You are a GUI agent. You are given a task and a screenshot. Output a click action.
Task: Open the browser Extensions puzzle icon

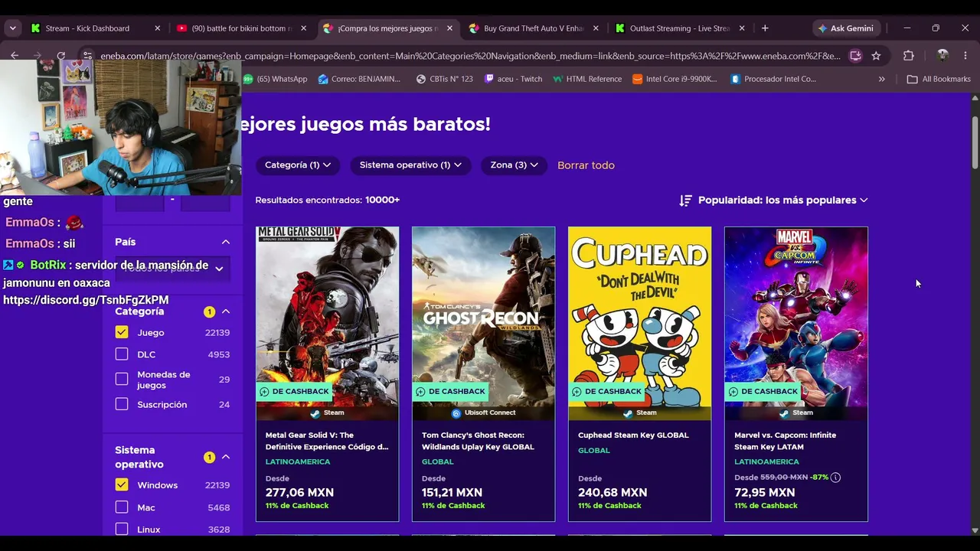point(909,56)
